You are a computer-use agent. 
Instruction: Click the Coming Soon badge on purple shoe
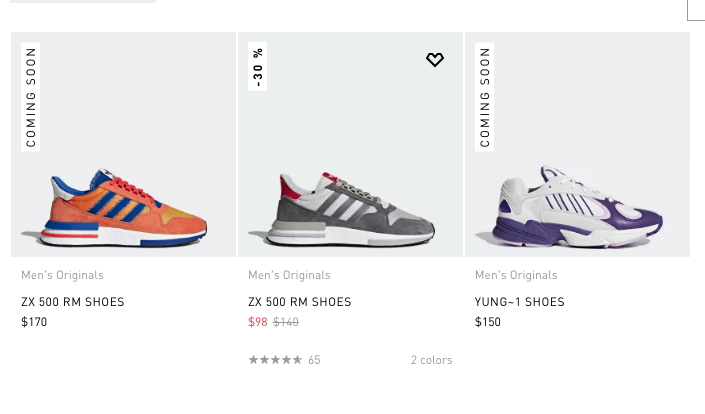point(485,97)
